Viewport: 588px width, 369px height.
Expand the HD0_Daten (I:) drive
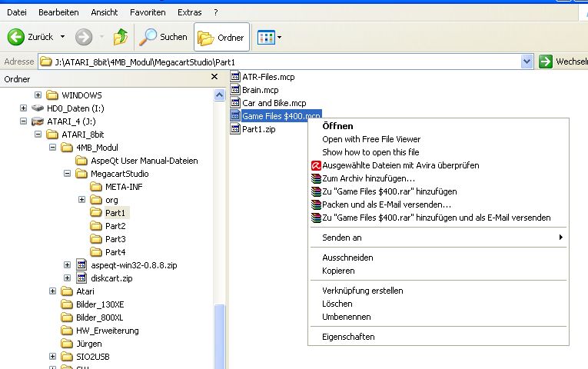click(23, 108)
